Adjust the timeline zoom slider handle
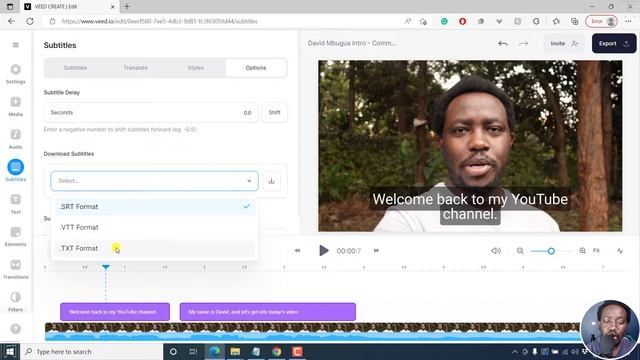Image resolution: width=640 pixels, height=360 pixels. point(551,251)
